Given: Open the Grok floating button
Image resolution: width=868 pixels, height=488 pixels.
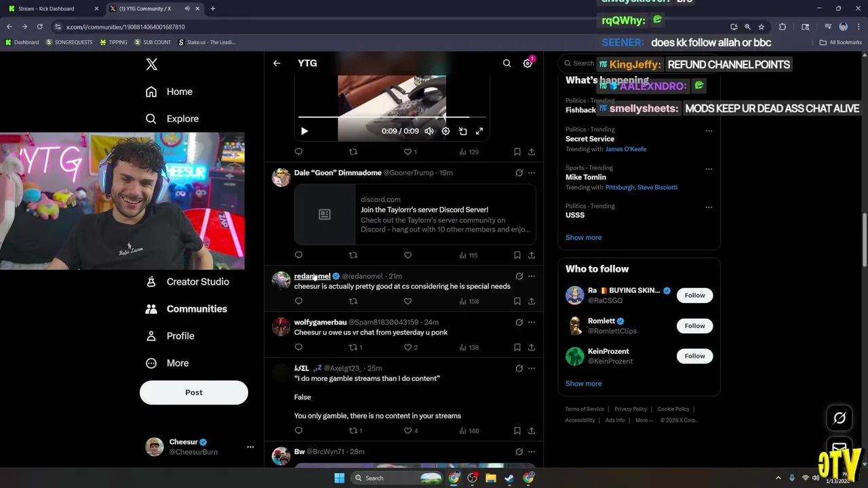Looking at the screenshot, I should pyautogui.click(x=840, y=418).
